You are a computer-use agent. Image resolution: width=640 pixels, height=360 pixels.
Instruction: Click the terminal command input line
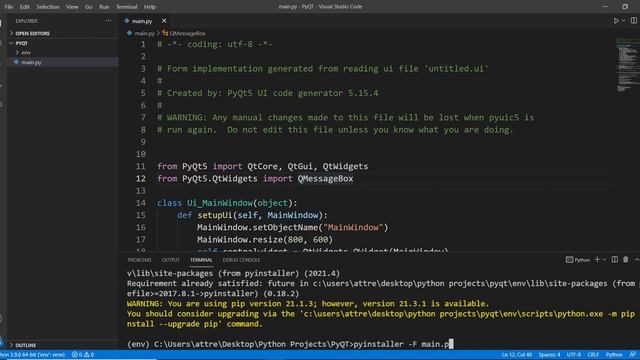pos(290,344)
